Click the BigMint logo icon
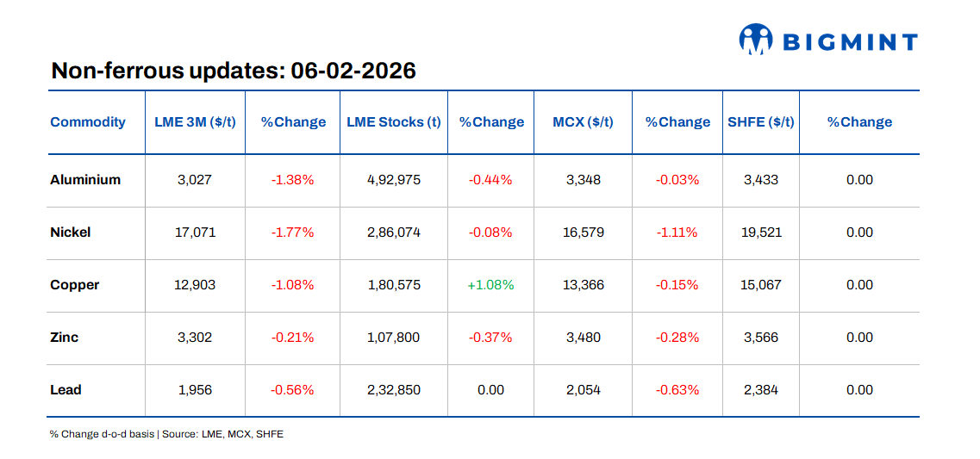This screenshot has height=459, width=980. point(756,40)
